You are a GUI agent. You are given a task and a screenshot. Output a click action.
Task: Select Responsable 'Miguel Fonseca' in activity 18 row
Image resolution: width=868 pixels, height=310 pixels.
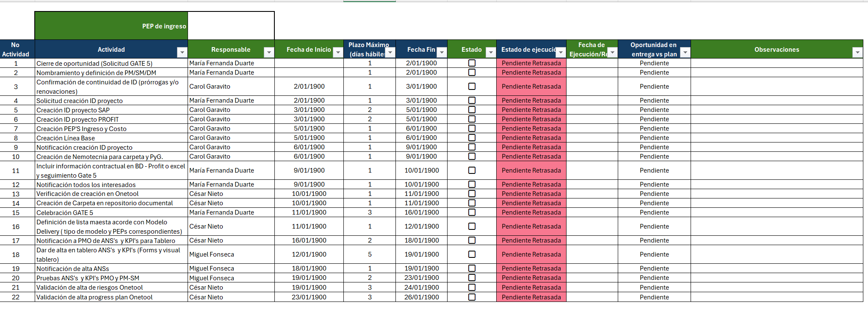coord(231,254)
